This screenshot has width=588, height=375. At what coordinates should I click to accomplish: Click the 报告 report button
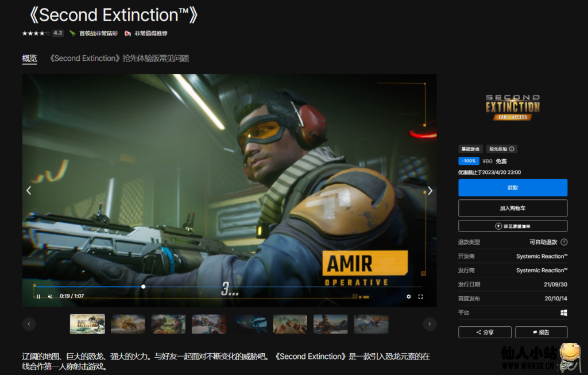(x=541, y=332)
